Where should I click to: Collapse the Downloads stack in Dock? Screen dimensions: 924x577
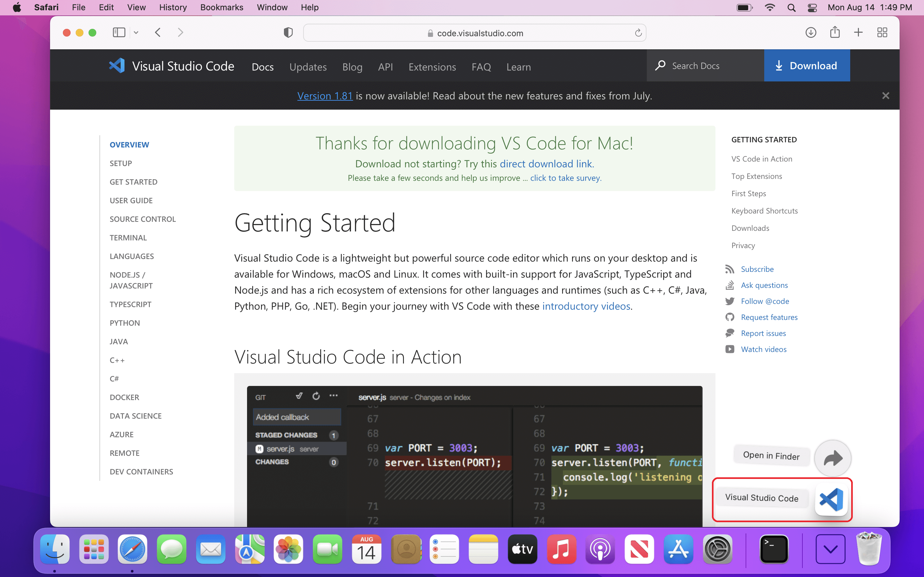click(x=830, y=549)
